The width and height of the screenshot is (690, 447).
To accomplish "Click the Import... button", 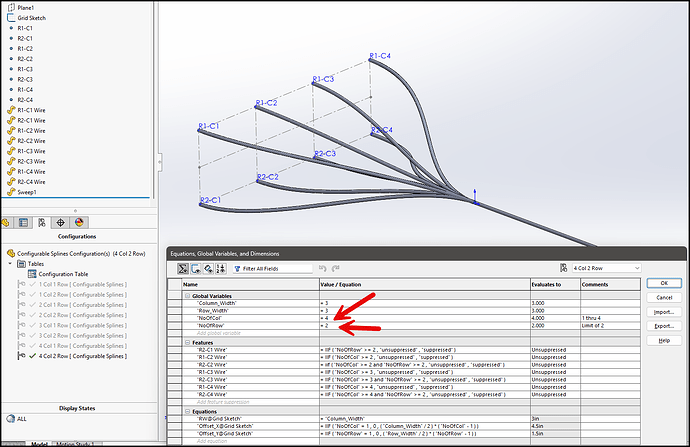I will pyautogui.click(x=664, y=312).
